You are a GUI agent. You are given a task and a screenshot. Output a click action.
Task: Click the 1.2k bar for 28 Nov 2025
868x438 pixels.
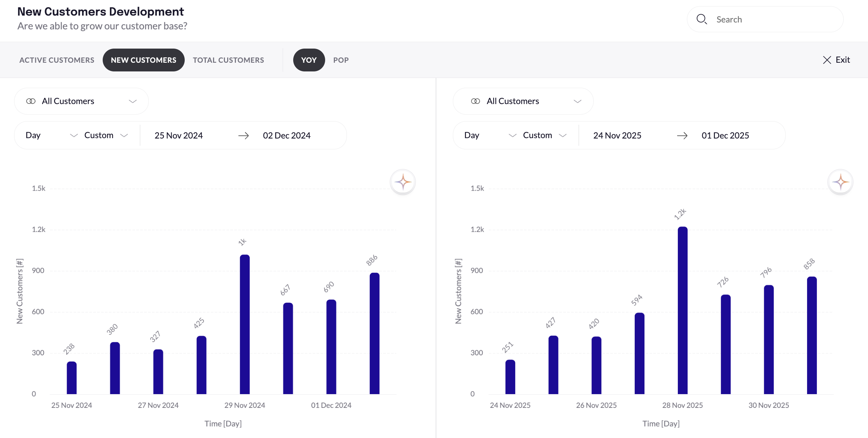tap(683, 310)
